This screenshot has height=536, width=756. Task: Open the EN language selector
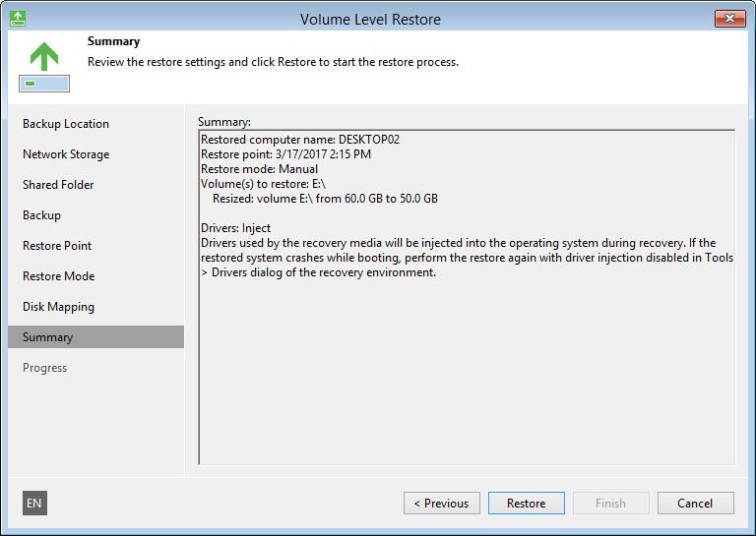tap(34, 503)
